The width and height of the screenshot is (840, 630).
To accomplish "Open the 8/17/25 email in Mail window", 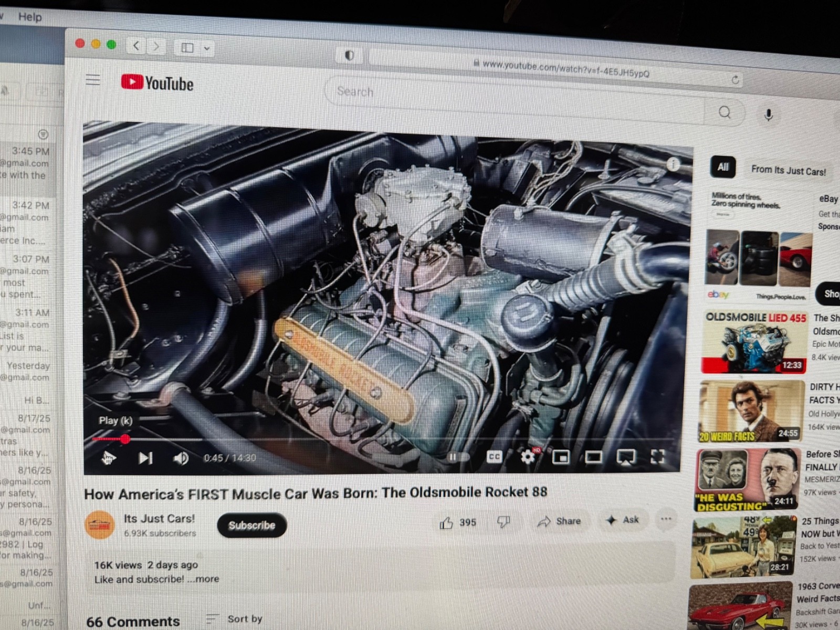I will pos(27,436).
